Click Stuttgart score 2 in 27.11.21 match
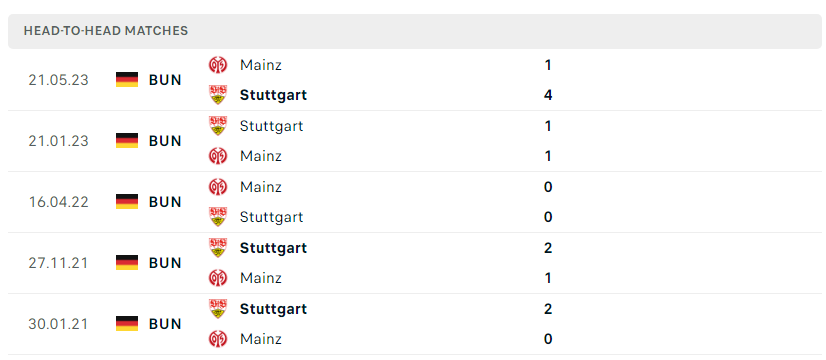This screenshot has width=826, height=360. [548, 248]
